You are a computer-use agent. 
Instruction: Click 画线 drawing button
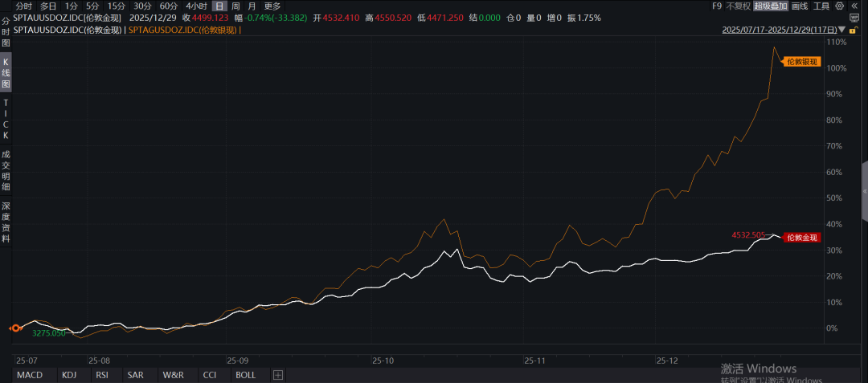(x=799, y=6)
